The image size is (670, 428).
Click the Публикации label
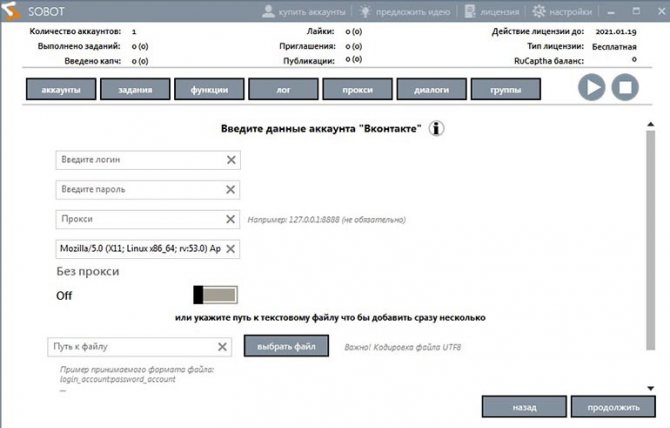click(x=309, y=61)
